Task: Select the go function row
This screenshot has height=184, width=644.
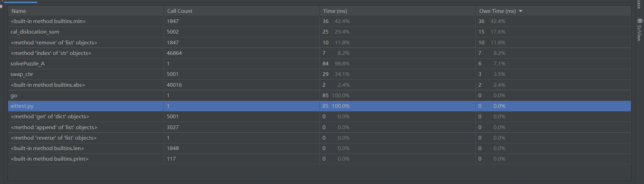Action: click(x=14, y=96)
